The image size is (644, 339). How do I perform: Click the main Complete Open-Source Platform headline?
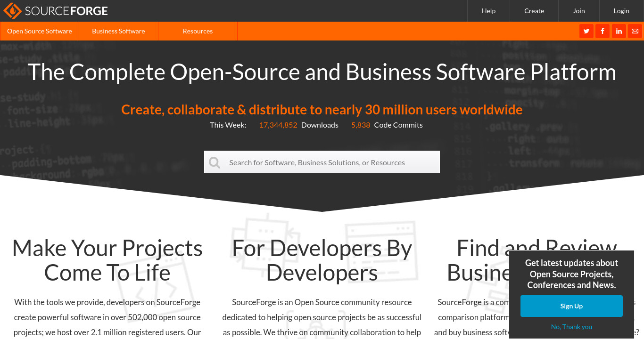[x=322, y=72]
